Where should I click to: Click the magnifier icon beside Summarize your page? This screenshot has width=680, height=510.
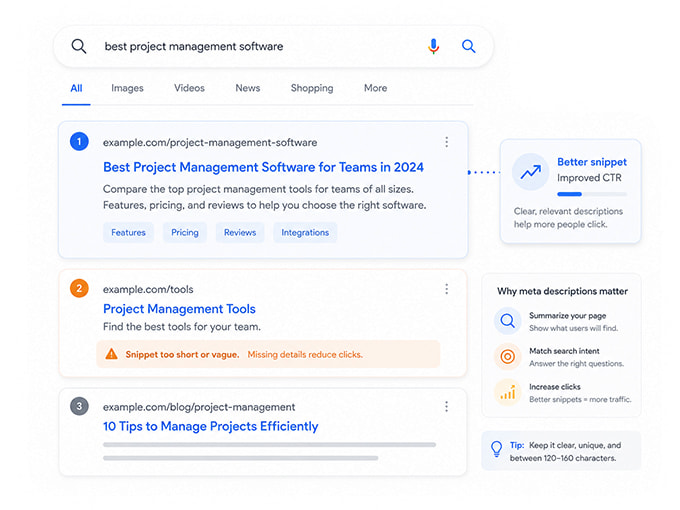click(507, 321)
